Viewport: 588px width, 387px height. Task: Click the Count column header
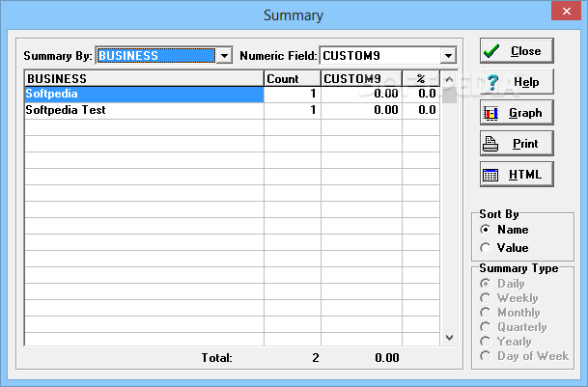(x=293, y=79)
